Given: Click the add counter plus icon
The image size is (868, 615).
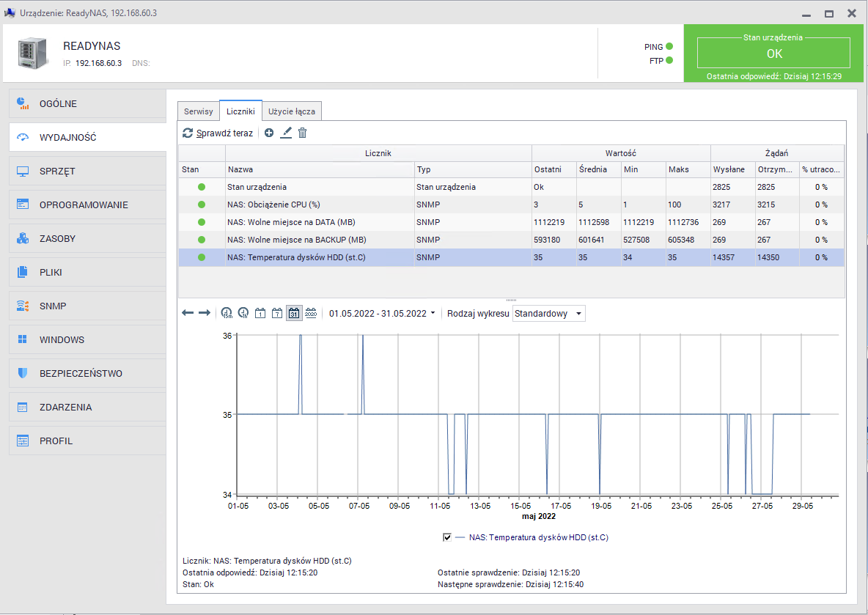Looking at the screenshot, I should [x=269, y=133].
